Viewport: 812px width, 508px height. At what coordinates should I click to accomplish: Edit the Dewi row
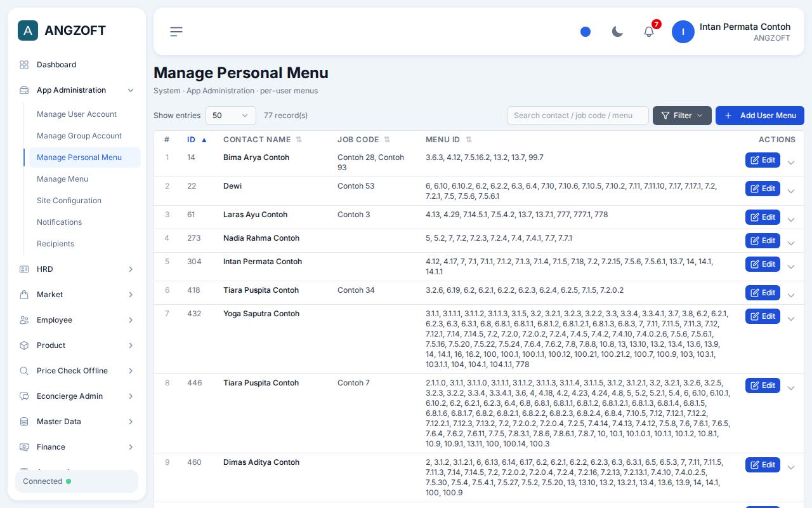(x=763, y=189)
